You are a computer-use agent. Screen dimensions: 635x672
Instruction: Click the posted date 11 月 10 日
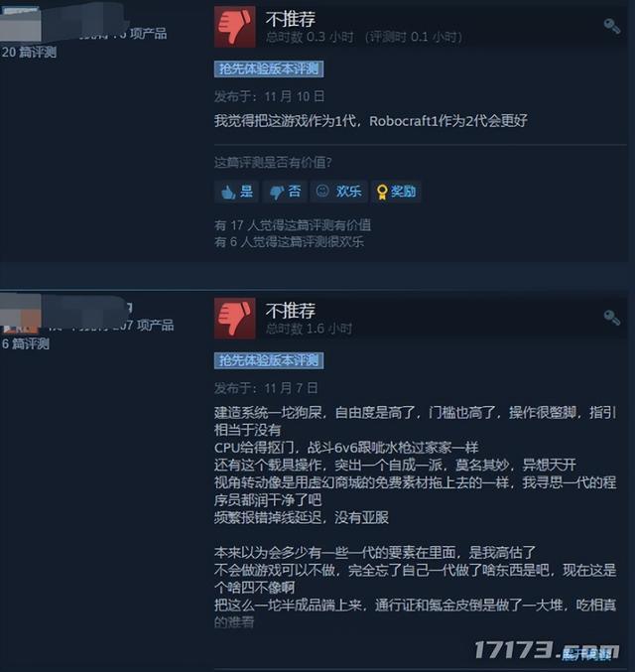pos(294,96)
